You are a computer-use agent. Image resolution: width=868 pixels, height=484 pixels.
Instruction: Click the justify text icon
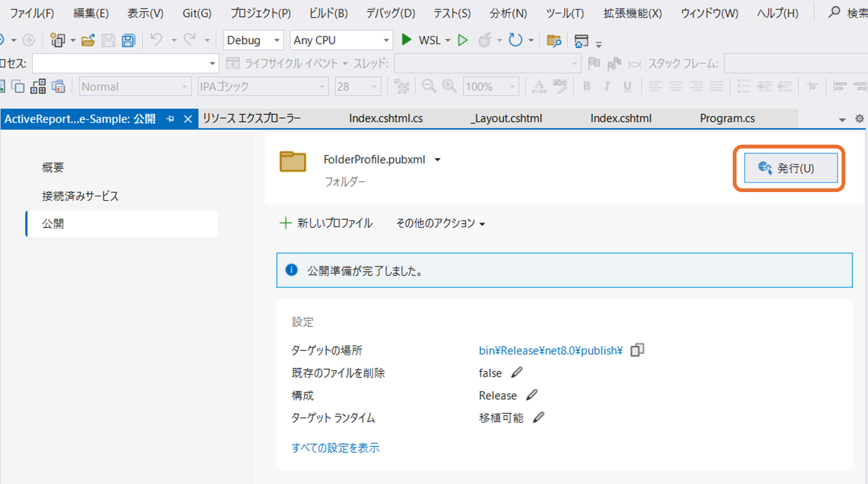717,86
